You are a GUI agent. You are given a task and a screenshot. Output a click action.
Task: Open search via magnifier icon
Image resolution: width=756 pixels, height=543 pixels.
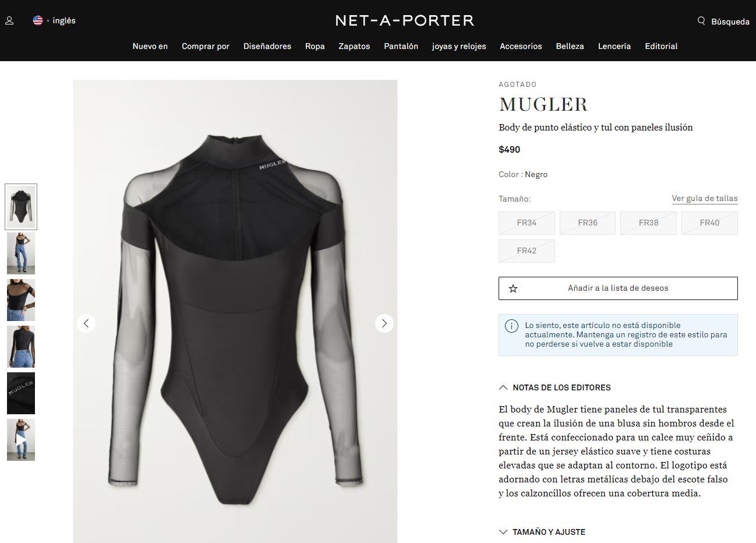701,21
